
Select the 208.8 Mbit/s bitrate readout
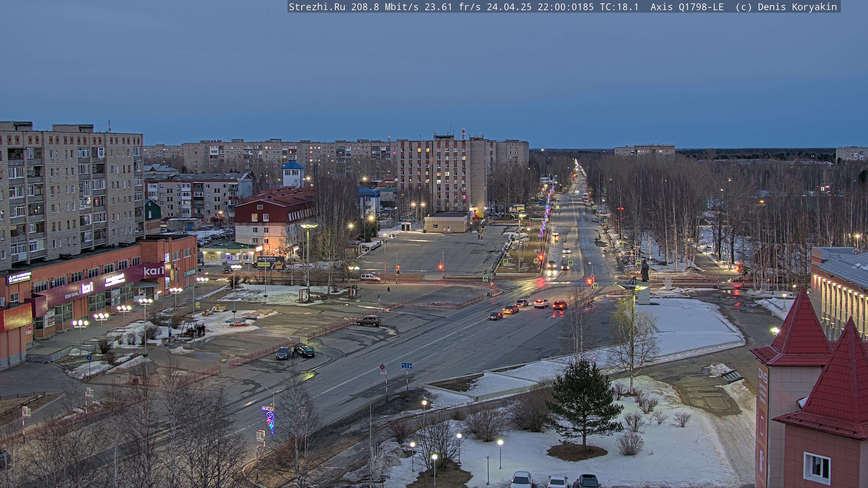[384, 7]
